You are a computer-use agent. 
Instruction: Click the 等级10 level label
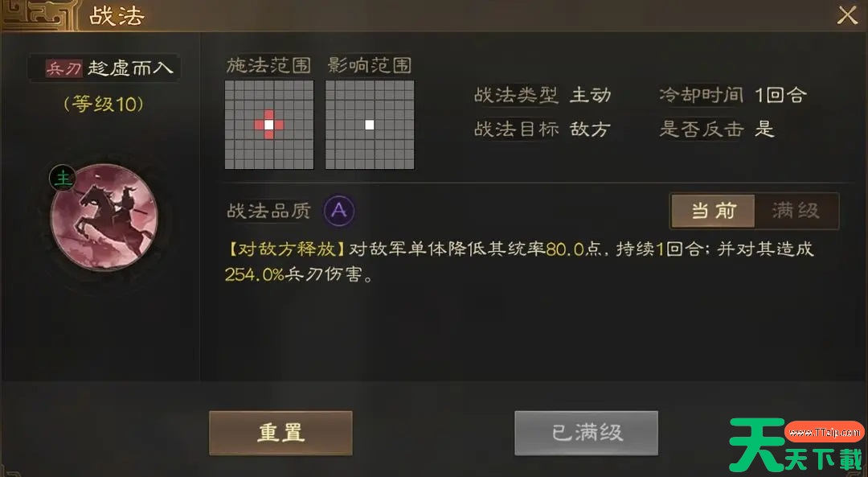pos(104,104)
